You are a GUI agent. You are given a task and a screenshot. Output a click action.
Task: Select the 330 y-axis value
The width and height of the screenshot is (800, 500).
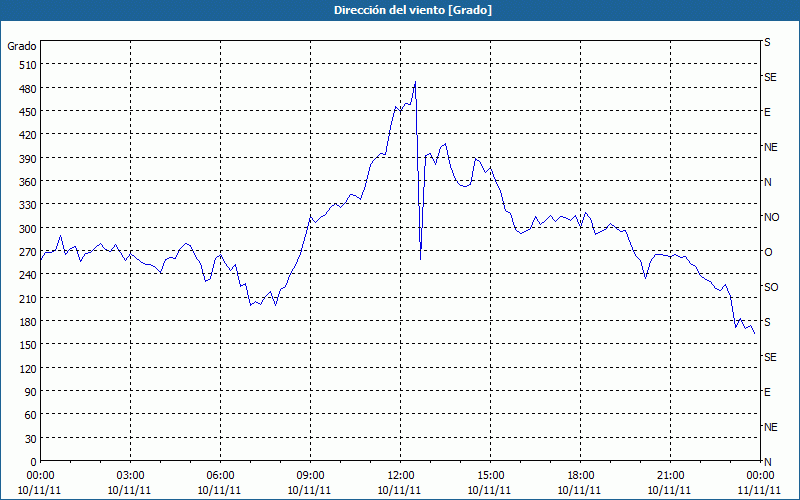(28, 205)
